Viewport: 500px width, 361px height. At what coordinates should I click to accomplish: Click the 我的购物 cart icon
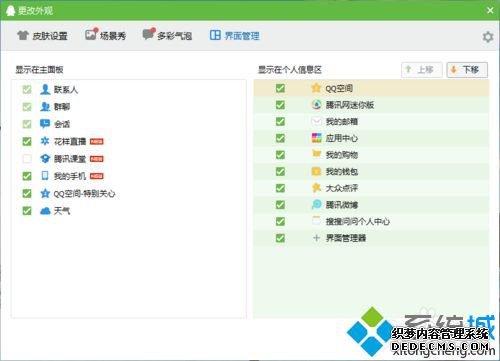click(x=316, y=154)
